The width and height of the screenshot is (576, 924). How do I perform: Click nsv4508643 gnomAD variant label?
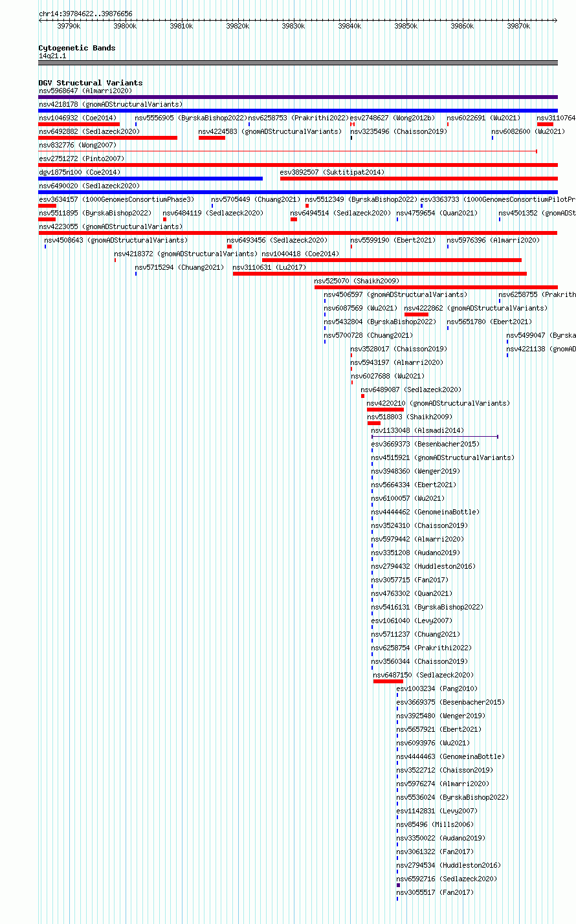point(116,240)
